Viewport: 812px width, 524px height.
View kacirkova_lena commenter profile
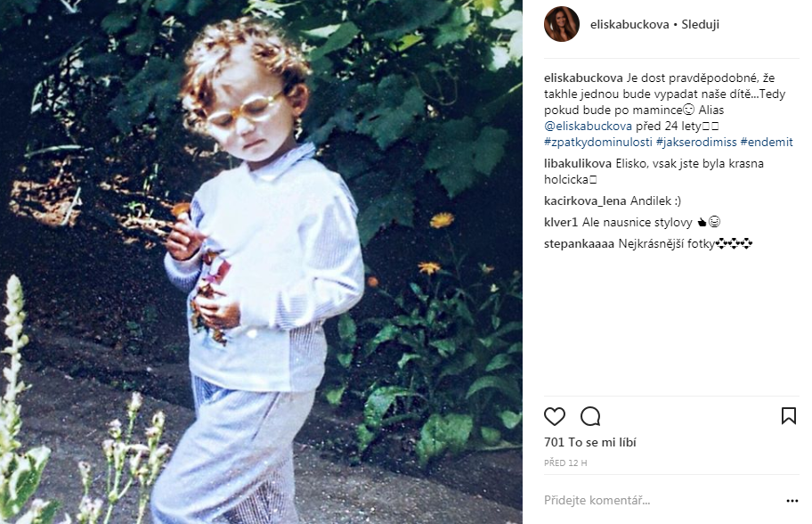pos(585,201)
